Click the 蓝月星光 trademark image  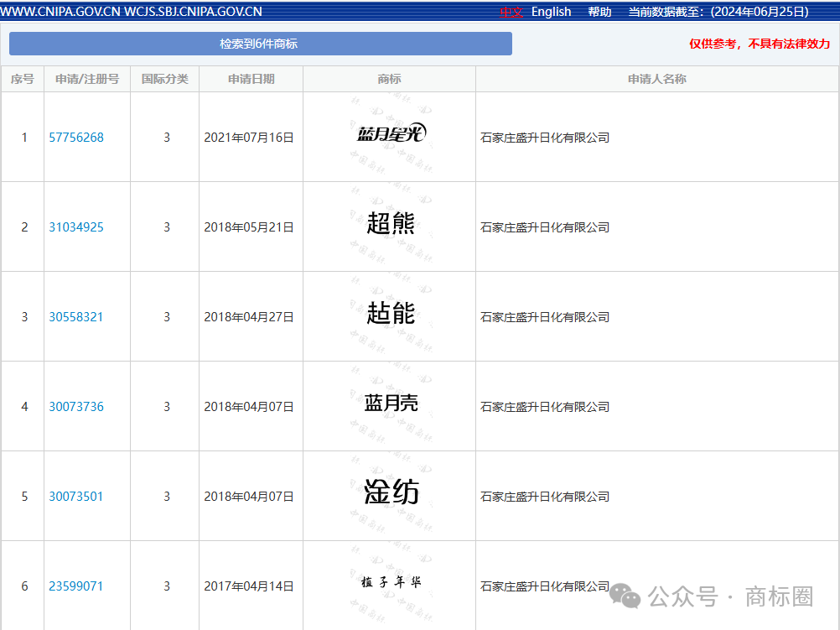click(x=391, y=133)
